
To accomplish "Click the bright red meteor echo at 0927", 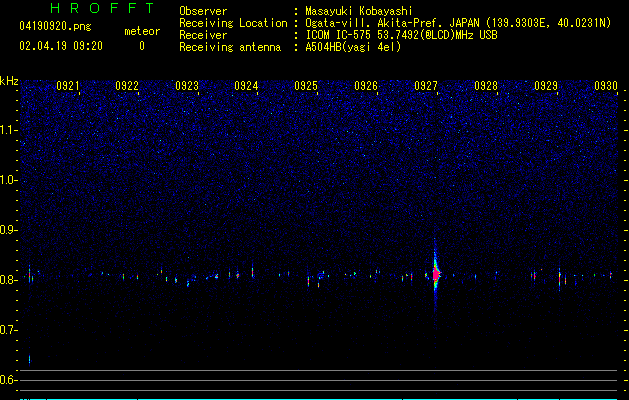I will point(436,274).
